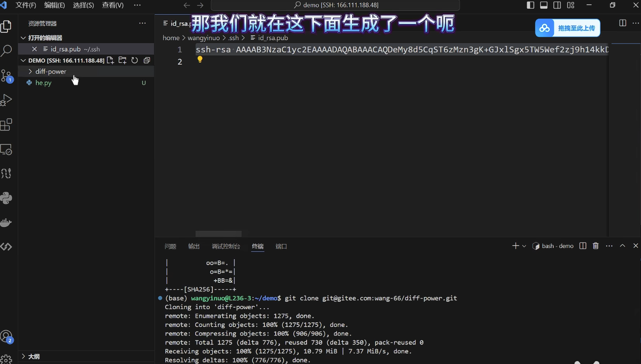Screen dimensions: 641x364
Task: Click the ssh-rsa key text on line 1
Action: pos(402,49)
